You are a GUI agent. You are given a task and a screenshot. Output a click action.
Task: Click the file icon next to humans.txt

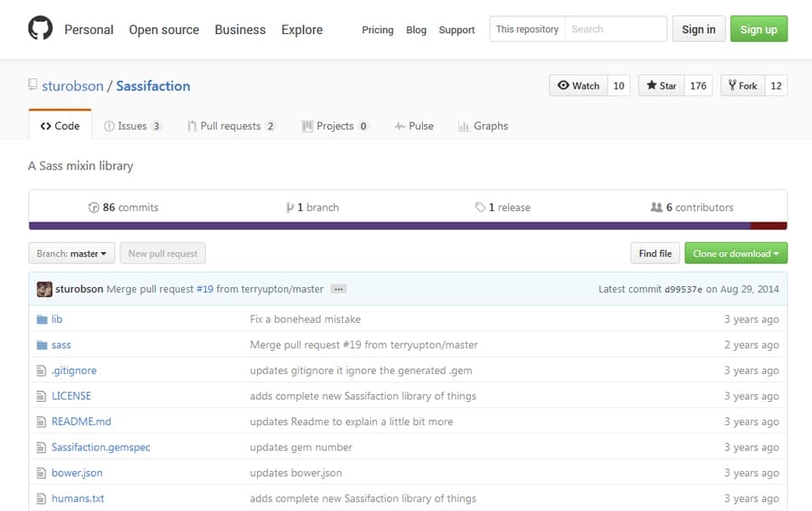coord(42,498)
